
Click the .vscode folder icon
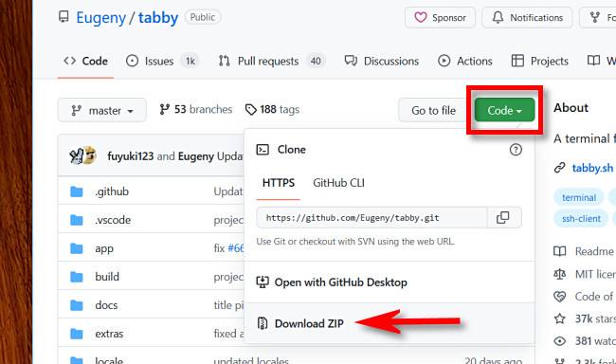(76, 220)
